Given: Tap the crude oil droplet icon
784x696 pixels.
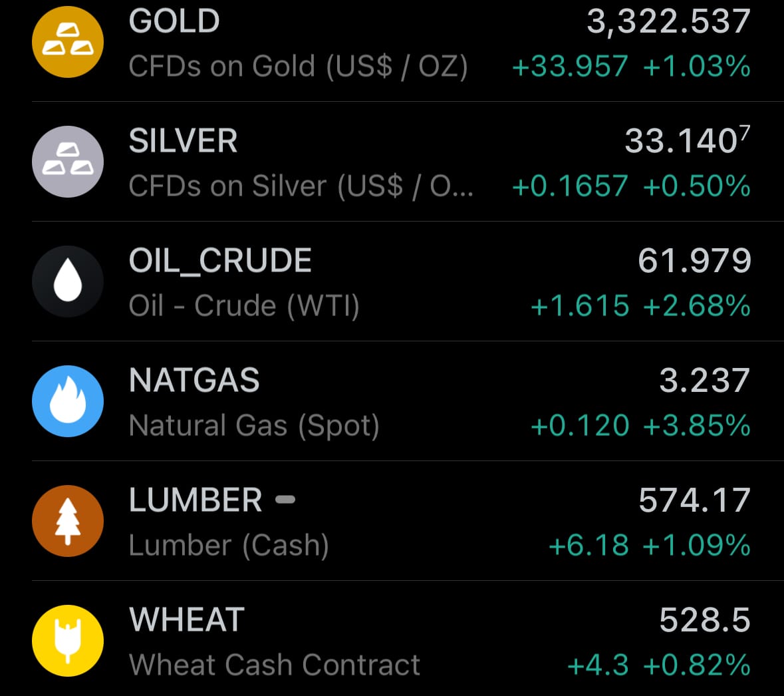Looking at the screenshot, I should click(x=68, y=281).
